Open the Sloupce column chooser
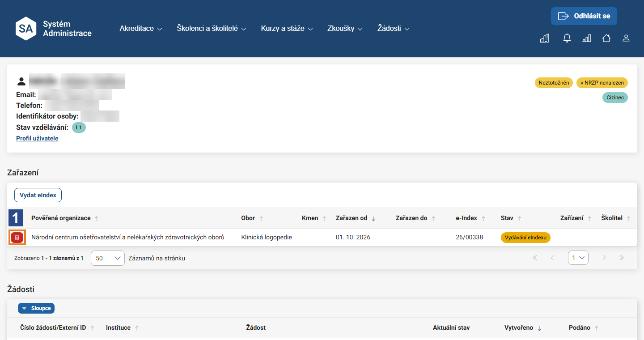644x340 pixels. tap(36, 309)
